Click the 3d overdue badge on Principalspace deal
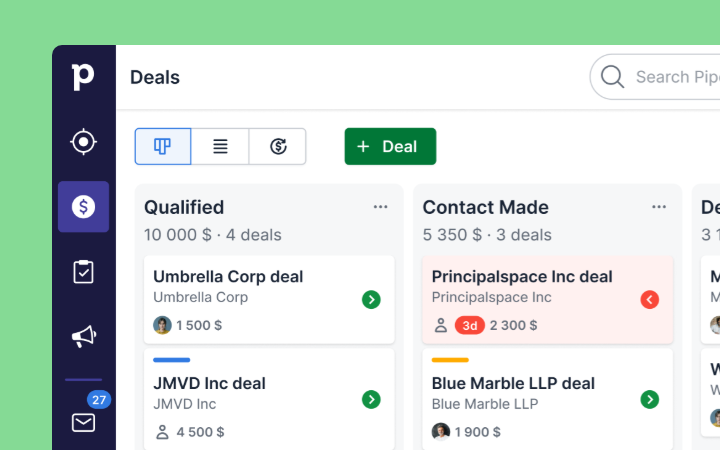 click(470, 325)
